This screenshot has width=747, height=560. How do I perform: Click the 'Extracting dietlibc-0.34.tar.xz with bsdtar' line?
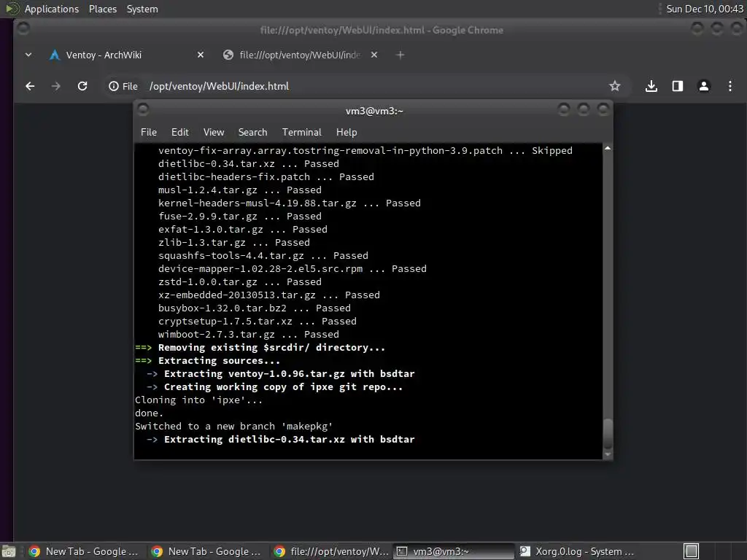coord(289,440)
